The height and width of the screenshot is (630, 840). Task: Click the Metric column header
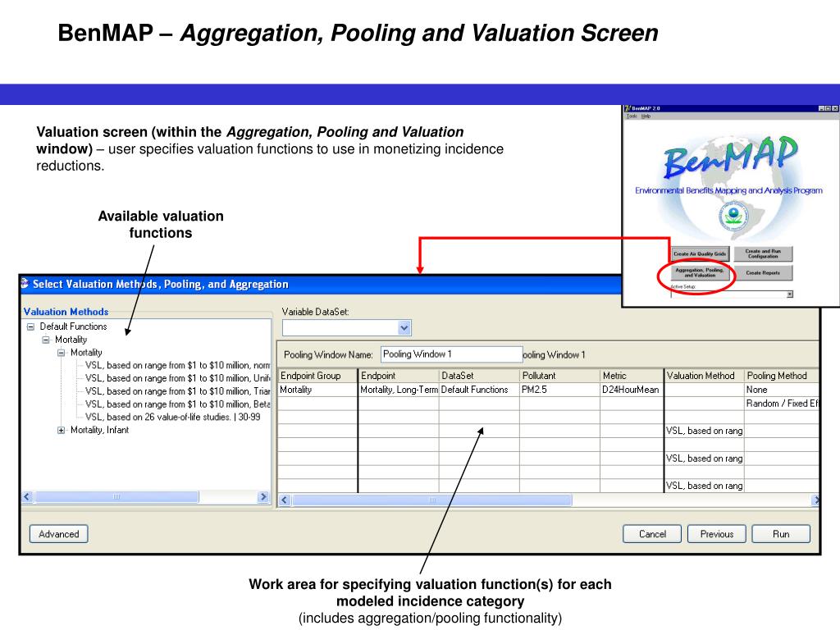click(632, 376)
